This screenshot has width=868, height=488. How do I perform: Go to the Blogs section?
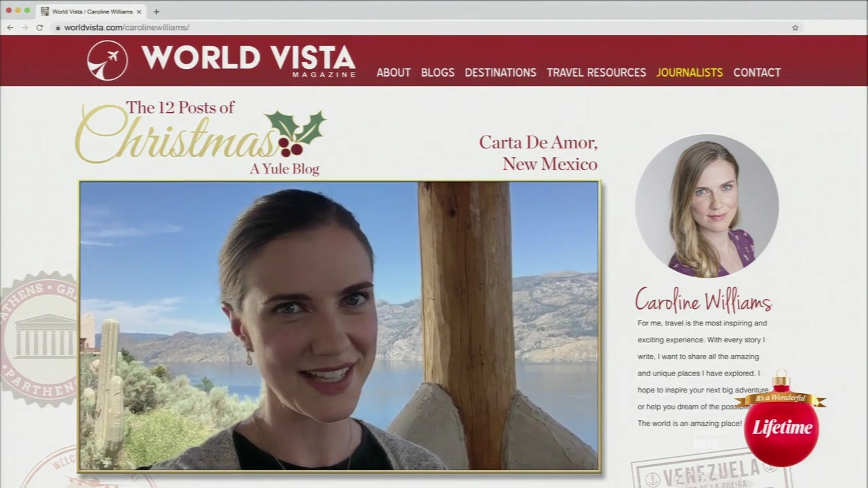pyautogui.click(x=437, y=73)
